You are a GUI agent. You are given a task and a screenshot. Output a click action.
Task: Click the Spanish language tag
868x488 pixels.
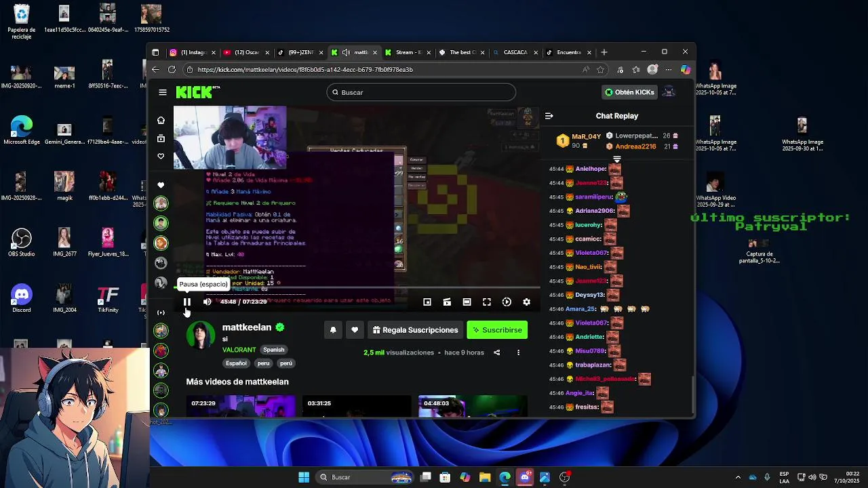tap(274, 350)
